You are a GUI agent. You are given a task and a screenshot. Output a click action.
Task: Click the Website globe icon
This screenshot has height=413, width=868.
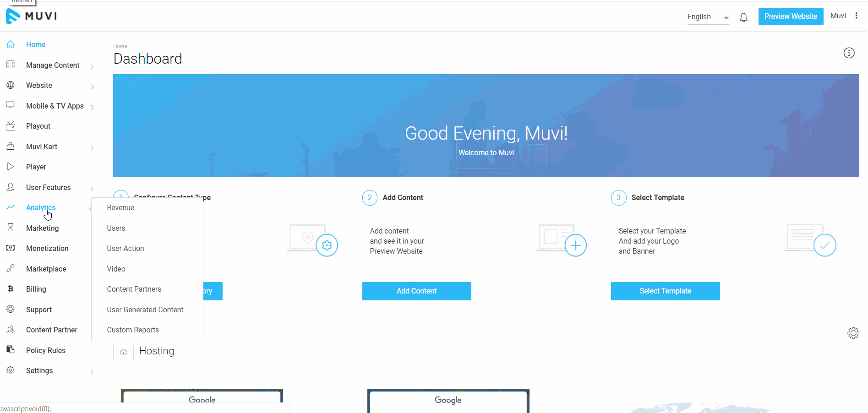point(11,85)
